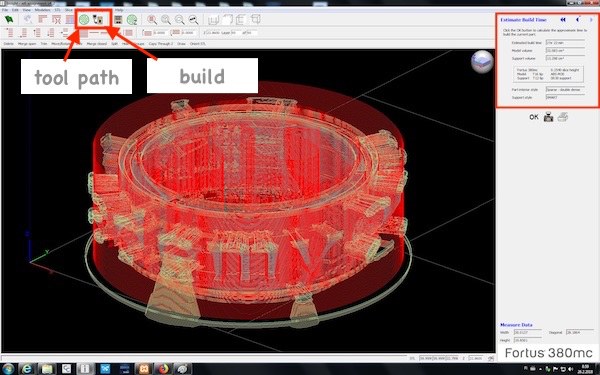Click the third magnifier zoom icon
Image resolution: width=600 pixels, height=375 pixels.
179,20
